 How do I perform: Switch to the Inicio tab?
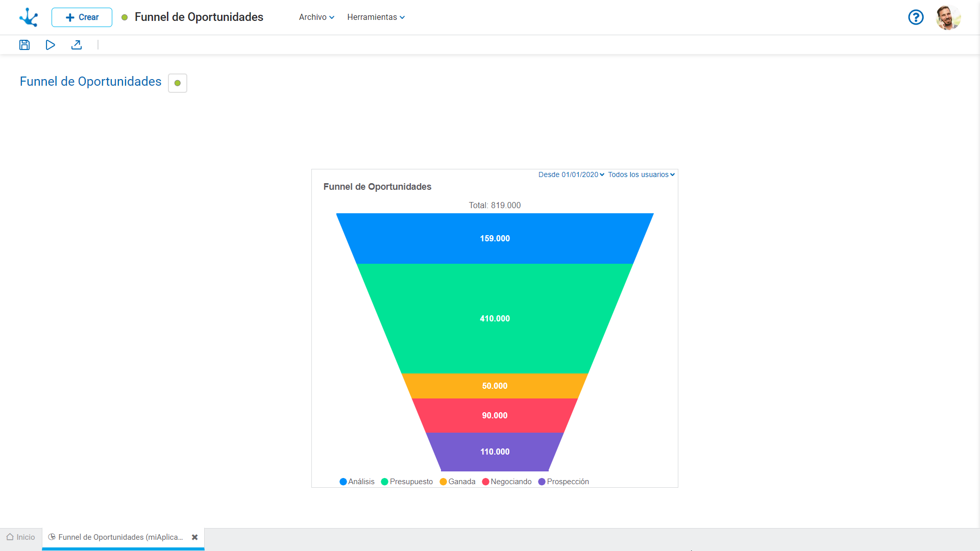(21, 537)
